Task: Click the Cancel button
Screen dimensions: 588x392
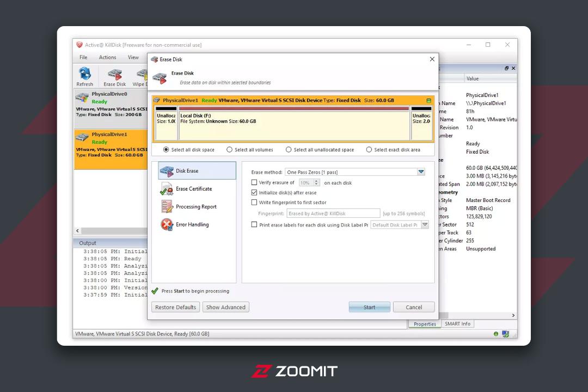Action: pyautogui.click(x=414, y=307)
